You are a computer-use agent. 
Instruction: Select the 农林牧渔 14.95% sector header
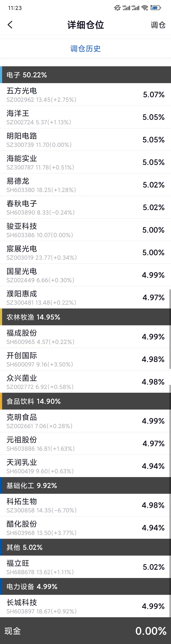point(85,317)
